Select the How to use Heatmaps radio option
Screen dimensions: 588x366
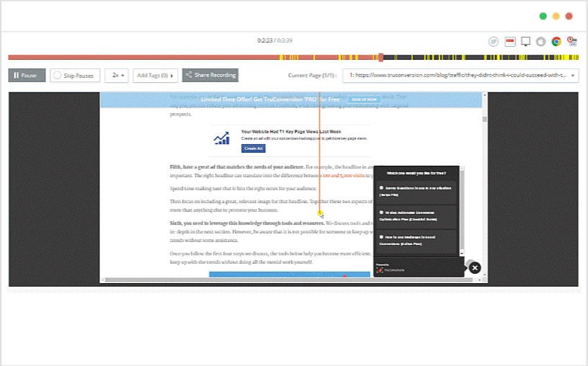pyautogui.click(x=381, y=236)
